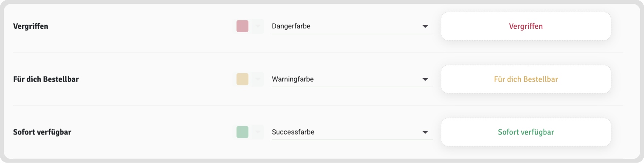The height and width of the screenshot is (163, 644).
Task: Click the black arrow of Warningfarbe select
Action: pos(425,79)
